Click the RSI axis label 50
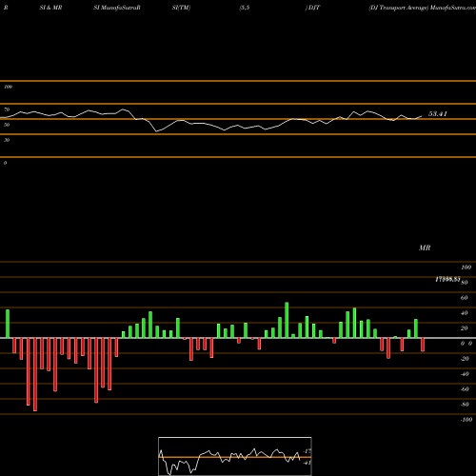 click(x=7, y=125)
